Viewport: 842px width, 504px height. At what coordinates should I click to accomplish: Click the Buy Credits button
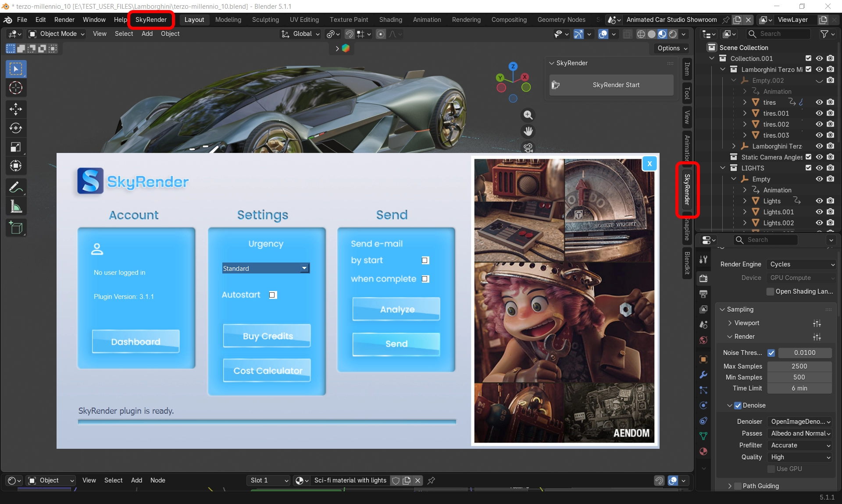[x=267, y=336]
